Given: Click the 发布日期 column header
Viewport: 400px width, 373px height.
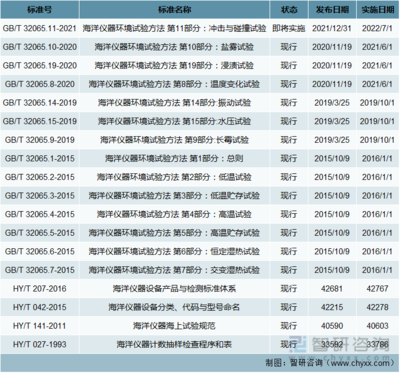Looking at the screenshot, I should coord(332,10).
